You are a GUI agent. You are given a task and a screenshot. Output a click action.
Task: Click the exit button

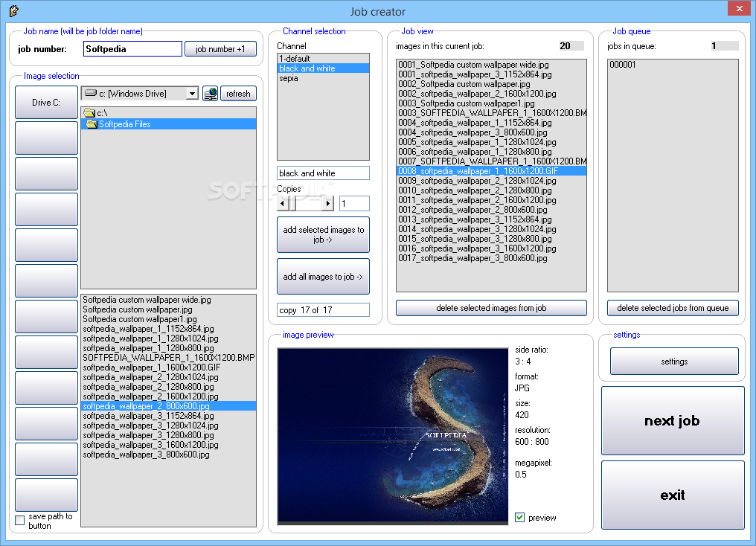(673, 495)
